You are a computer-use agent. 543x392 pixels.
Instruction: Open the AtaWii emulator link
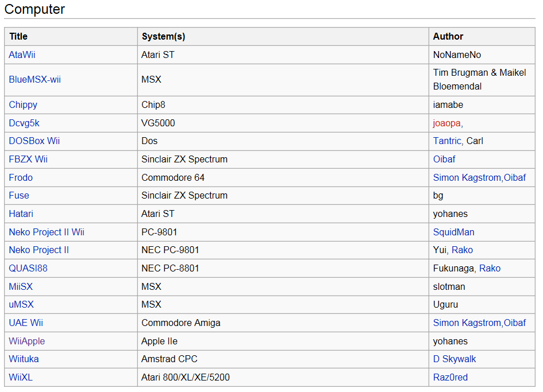point(22,55)
